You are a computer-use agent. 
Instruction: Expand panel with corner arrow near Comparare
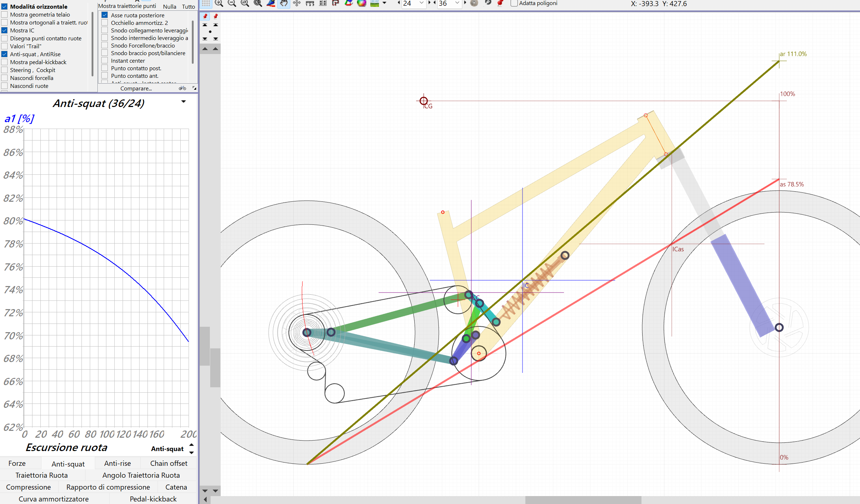[194, 88]
